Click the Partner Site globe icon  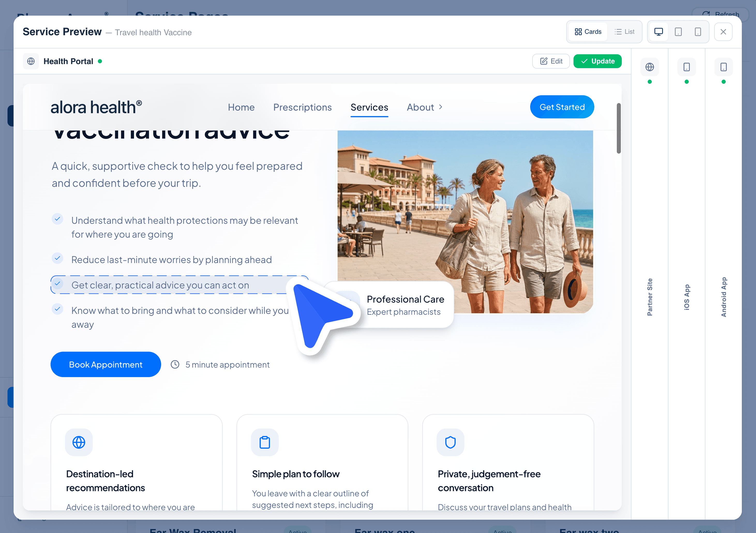pos(650,67)
